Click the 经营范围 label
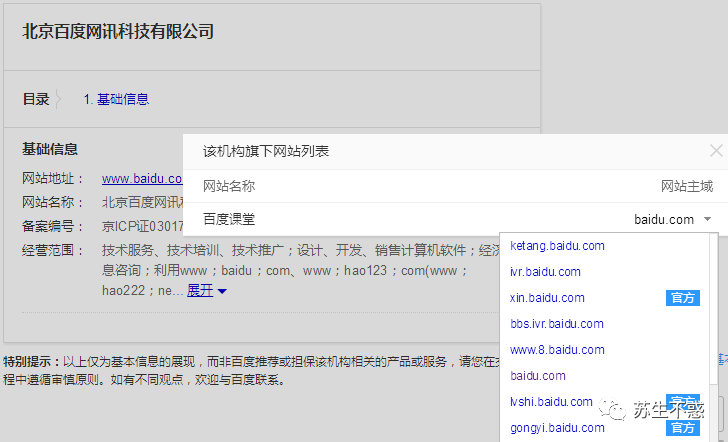 click(x=52, y=250)
